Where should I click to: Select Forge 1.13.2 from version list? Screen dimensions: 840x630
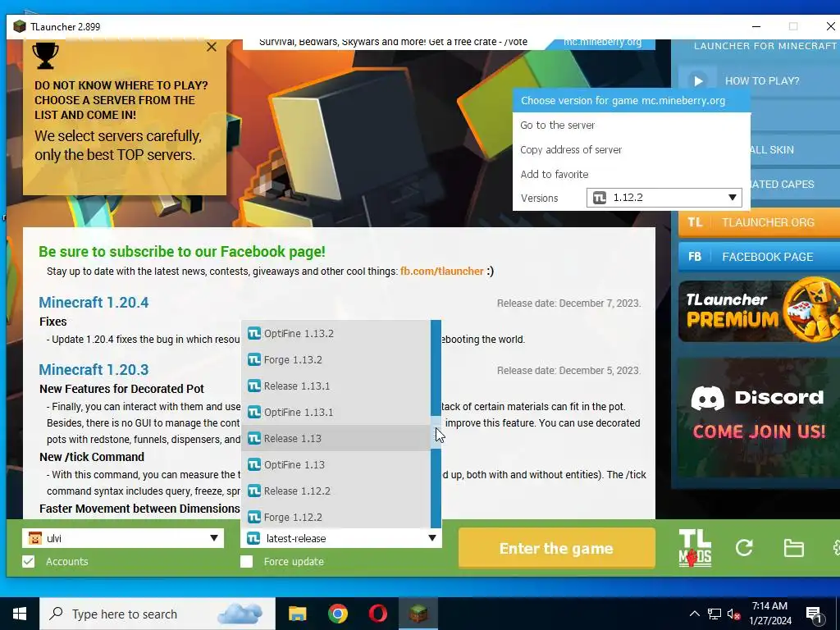tap(336, 359)
